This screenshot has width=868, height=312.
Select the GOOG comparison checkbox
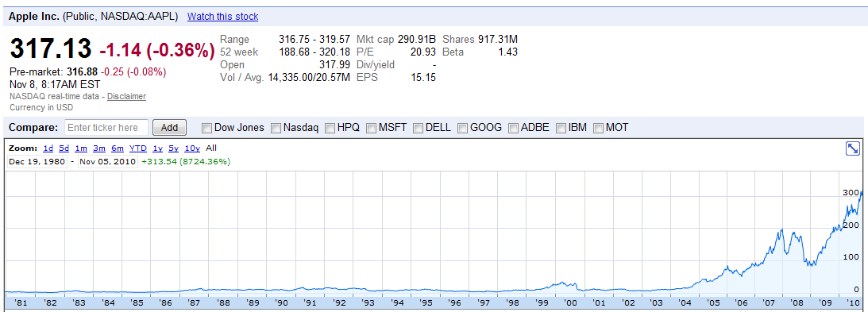pyautogui.click(x=463, y=128)
